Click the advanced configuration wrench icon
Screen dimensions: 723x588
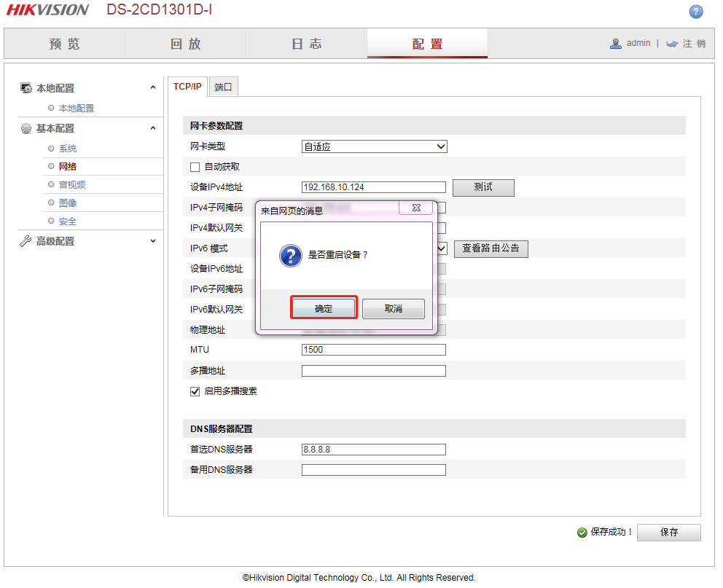point(26,241)
